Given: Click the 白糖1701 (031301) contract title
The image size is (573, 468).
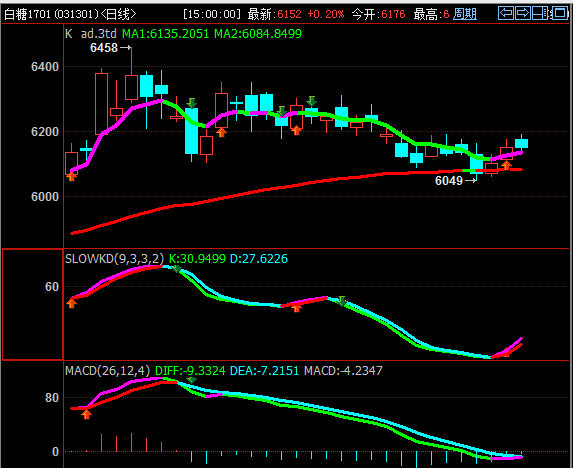Looking at the screenshot, I should pos(52,14).
